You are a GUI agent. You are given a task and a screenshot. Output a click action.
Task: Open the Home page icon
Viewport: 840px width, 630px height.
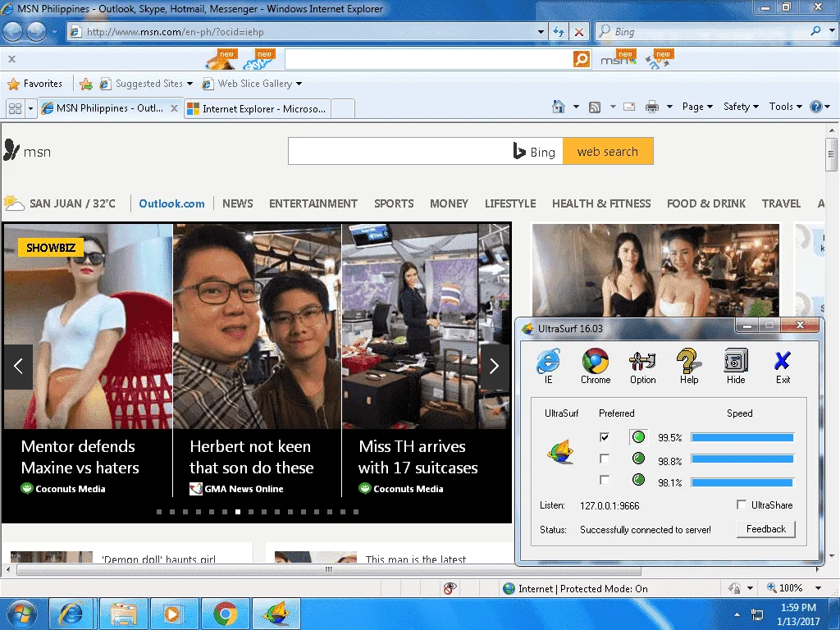point(558,107)
